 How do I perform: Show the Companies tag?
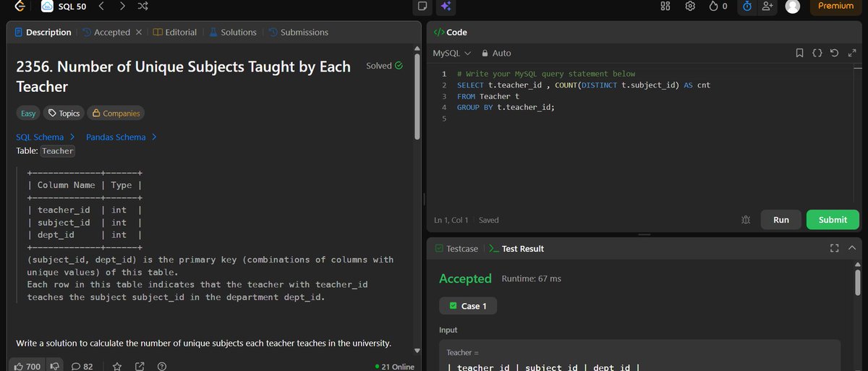click(116, 114)
